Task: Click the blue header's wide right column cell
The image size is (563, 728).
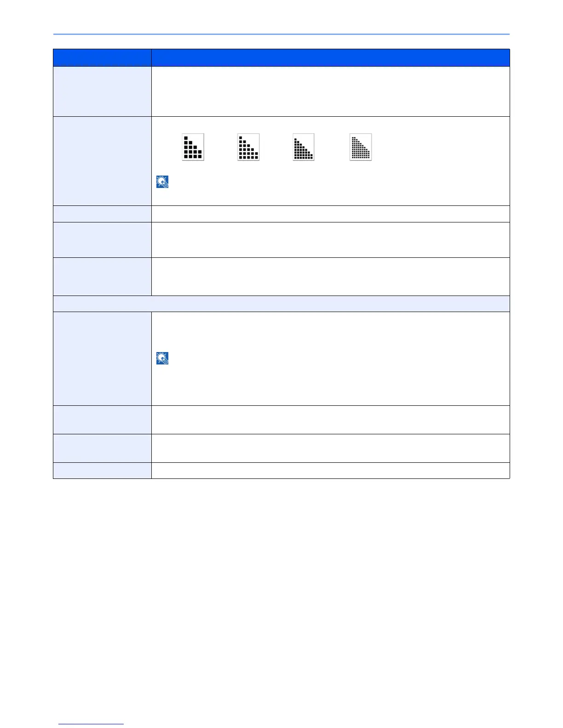Action: pos(330,58)
